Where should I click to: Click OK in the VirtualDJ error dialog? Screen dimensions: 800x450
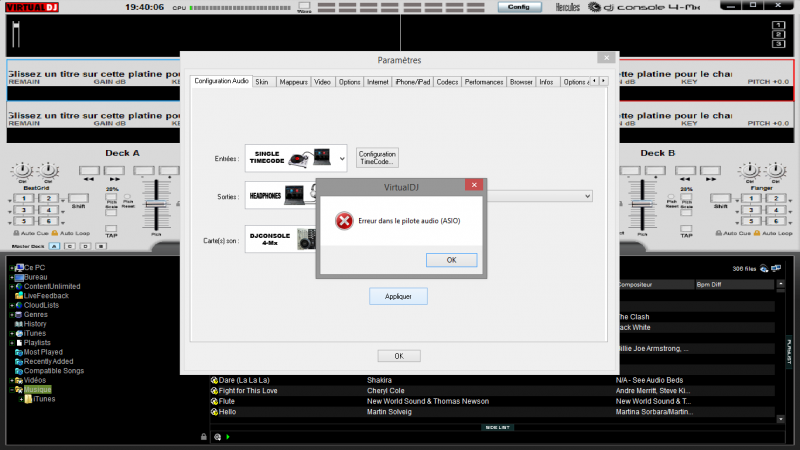(x=452, y=260)
